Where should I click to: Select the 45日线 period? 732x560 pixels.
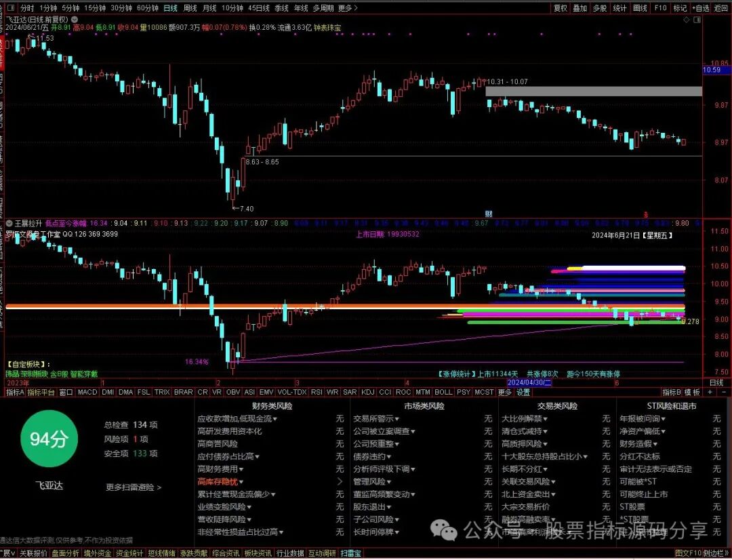pyautogui.click(x=259, y=8)
